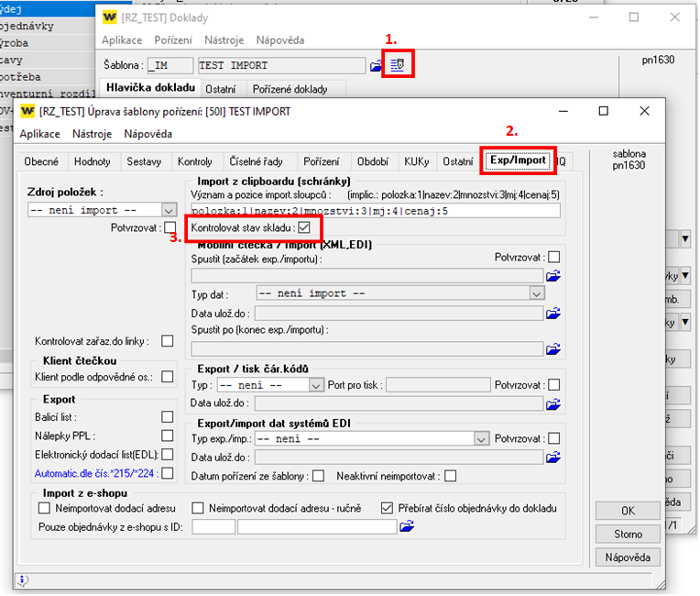This screenshot has height=596, width=700.
Task: Browse folder for Data ulož.do under Typ dat
Action: click(x=553, y=314)
